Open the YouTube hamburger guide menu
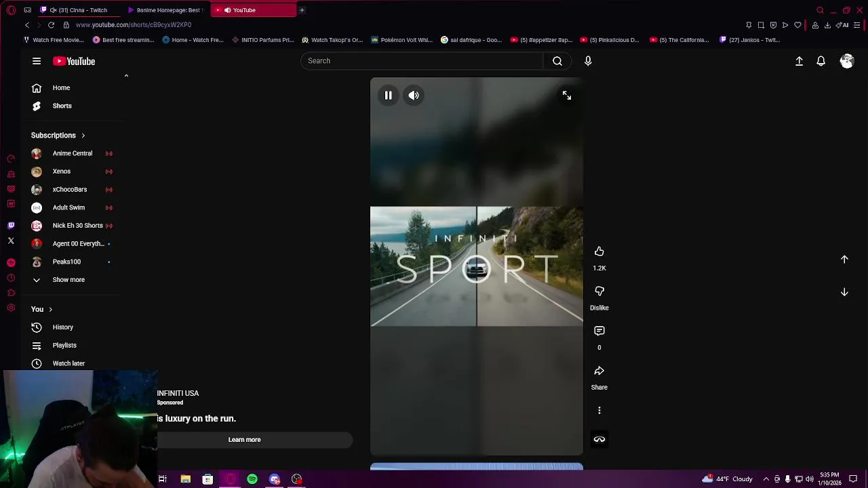The height and width of the screenshot is (488, 868). 37,61
